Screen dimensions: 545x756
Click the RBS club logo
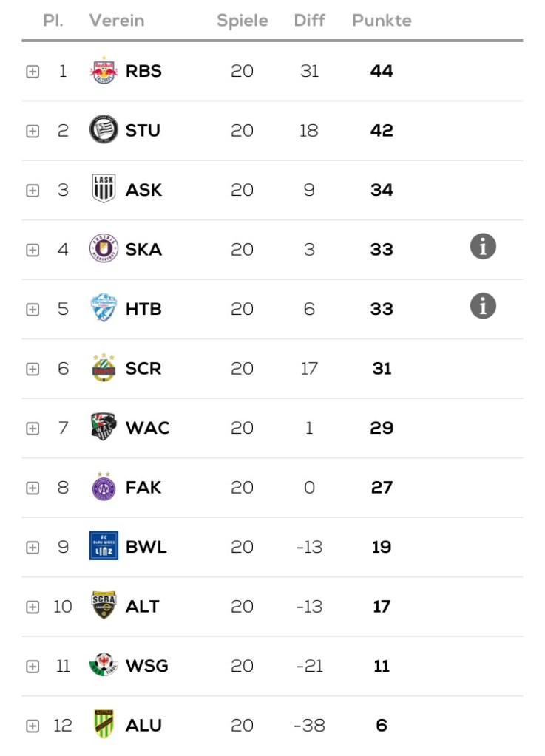click(x=104, y=71)
